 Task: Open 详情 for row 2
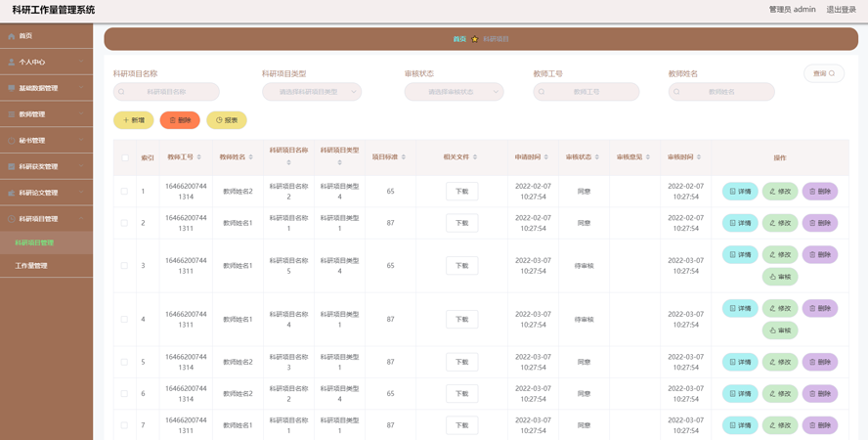pos(740,223)
